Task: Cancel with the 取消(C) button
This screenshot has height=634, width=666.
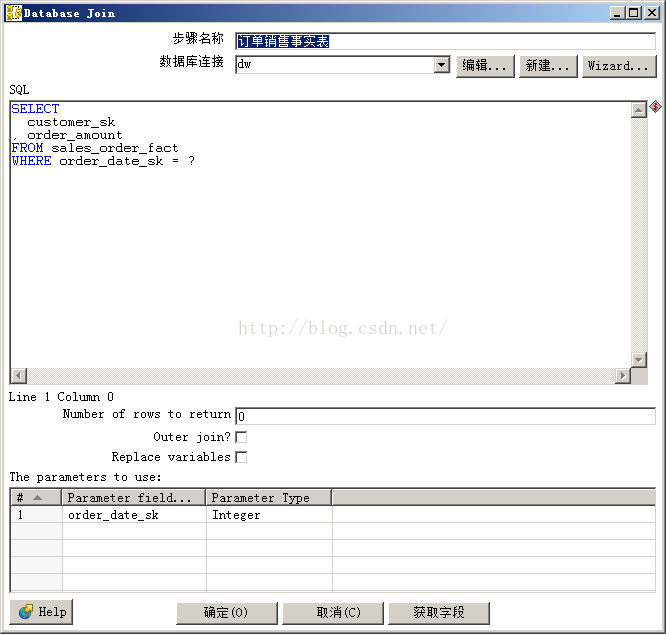Action: [333, 613]
